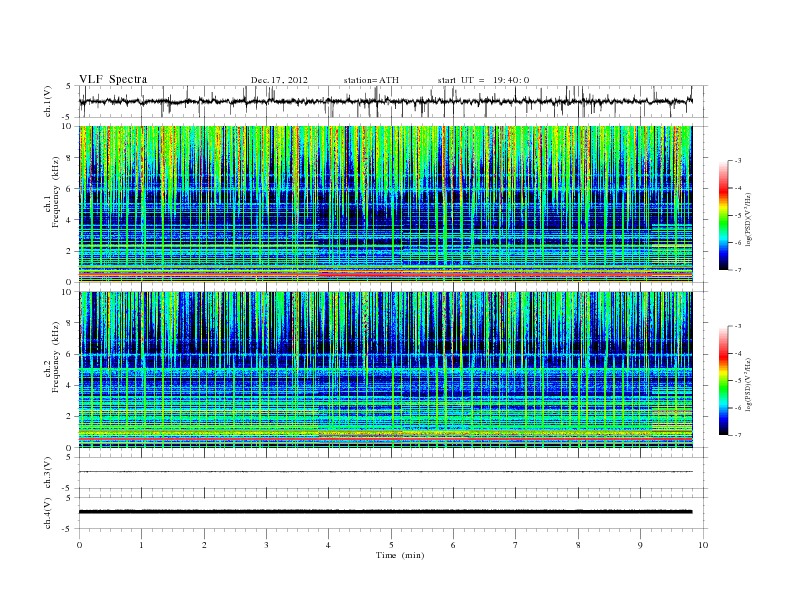Click the ch.2 spectrogram color bar
792x612 pixels.
coord(723,381)
